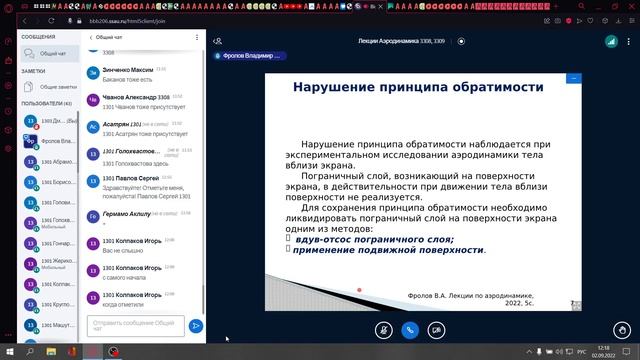Open notification center in taskbar

coord(626,351)
